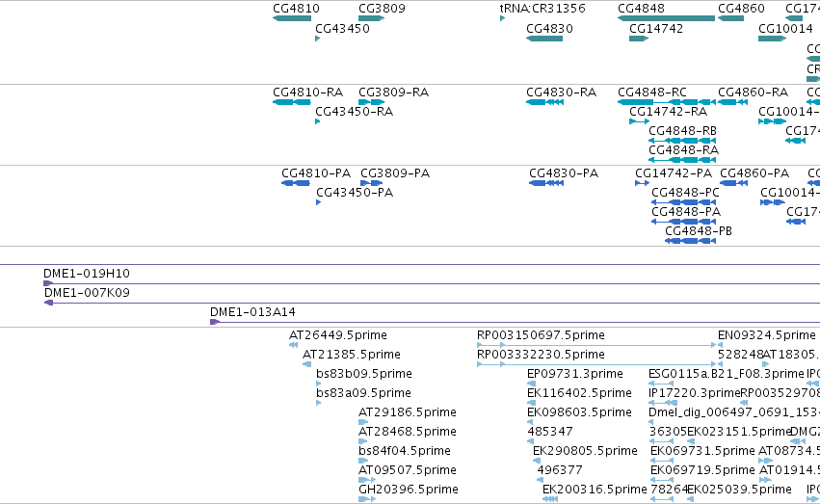Screen dimensions: 820x504
Task: Click EST ESG0115a.B21_F08.3prime label
Action: point(726,374)
